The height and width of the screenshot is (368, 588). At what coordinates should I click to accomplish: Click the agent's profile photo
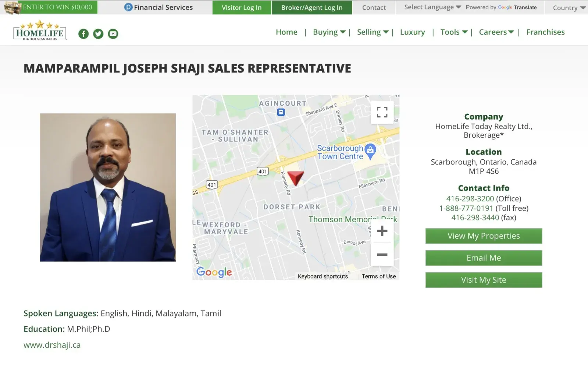pos(108,187)
